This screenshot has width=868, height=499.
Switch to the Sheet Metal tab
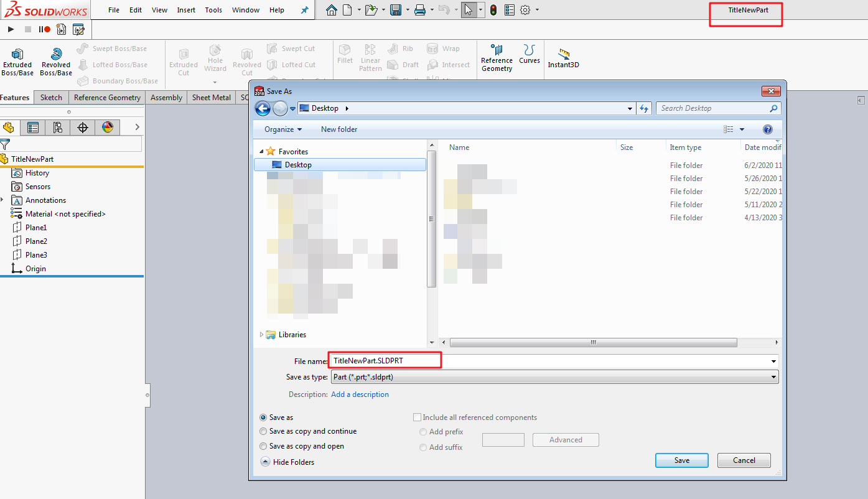[x=212, y=98]
